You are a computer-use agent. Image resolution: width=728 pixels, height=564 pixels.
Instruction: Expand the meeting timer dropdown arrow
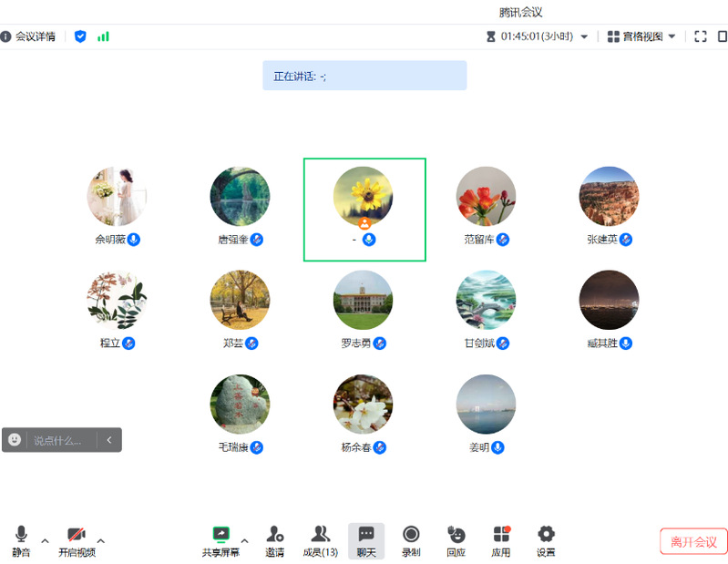click(585, 37)
